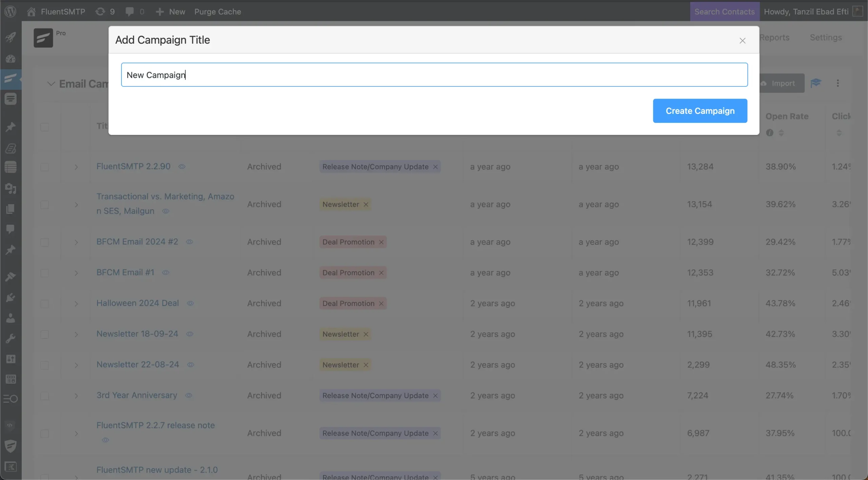
Task: Open the Pages icon in the sidebar
Action: (x=11, y=209)
